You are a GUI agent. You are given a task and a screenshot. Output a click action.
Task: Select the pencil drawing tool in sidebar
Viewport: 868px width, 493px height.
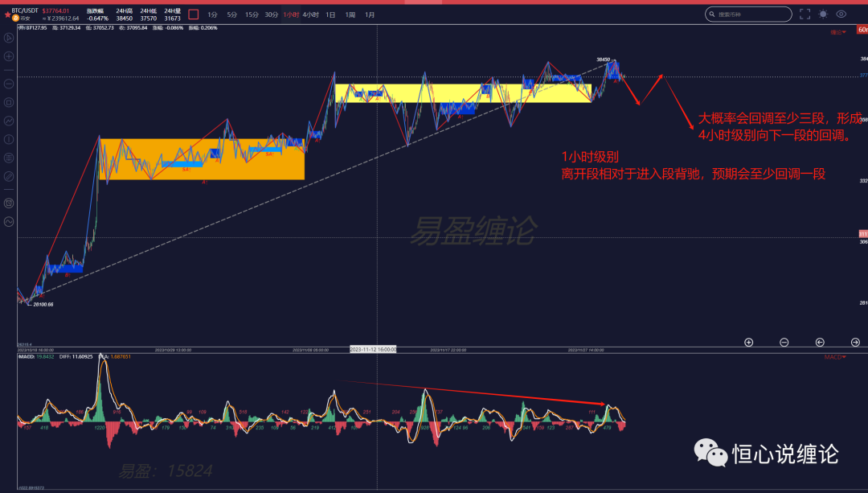click(9, 176)
